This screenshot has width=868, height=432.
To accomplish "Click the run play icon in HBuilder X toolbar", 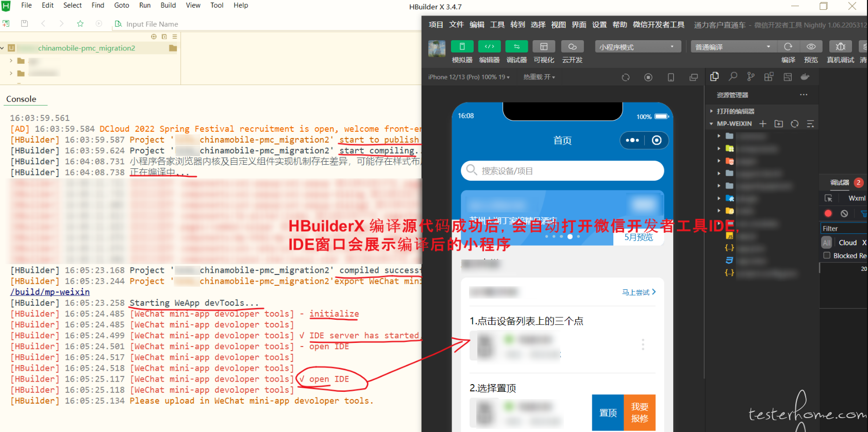I will pos(99,24).
